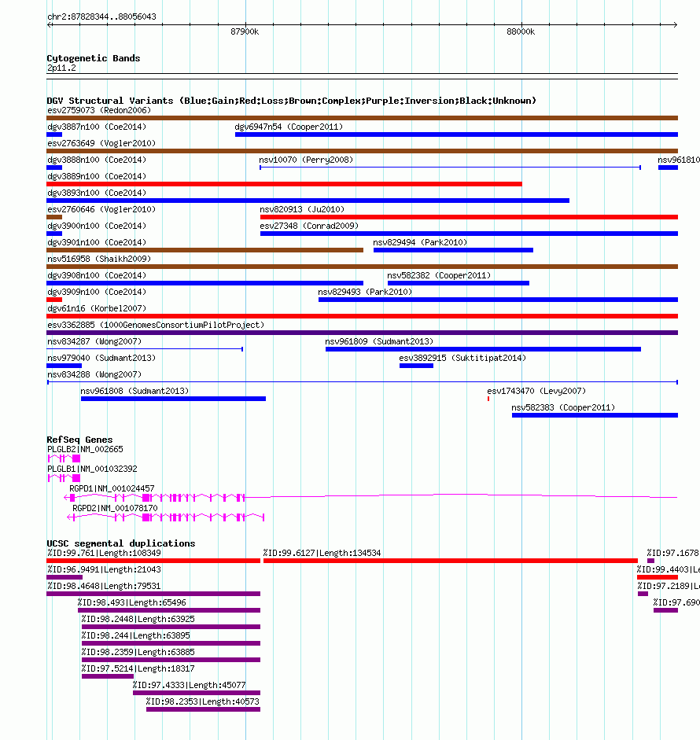Open the nsv820913 (Ju2010) variant label
The image size is (700, 740).
pos(302,209)
